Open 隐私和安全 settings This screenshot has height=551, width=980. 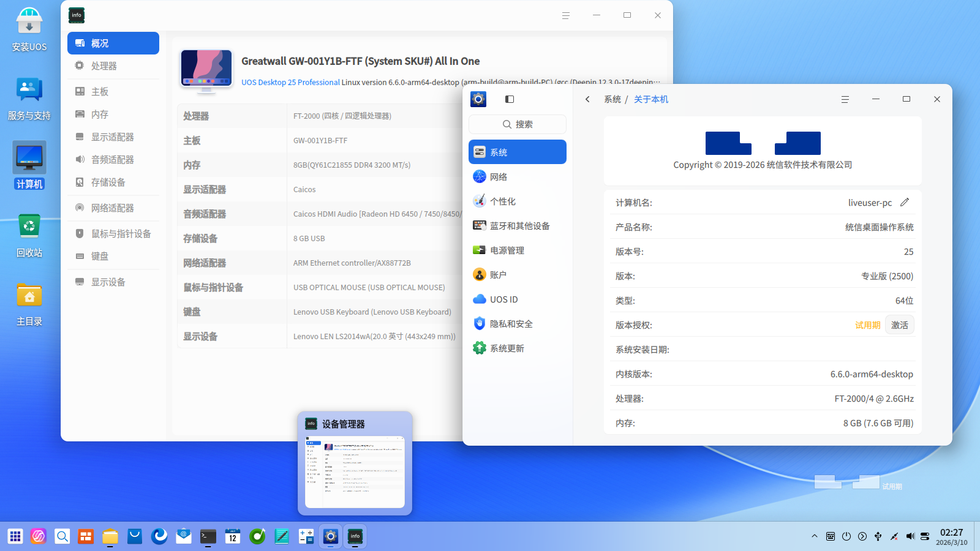click(518, 324)
